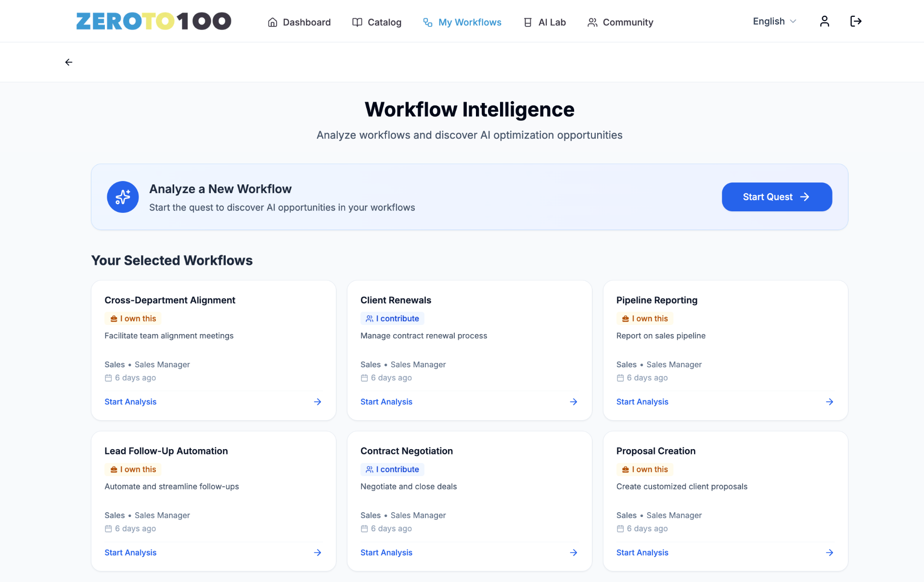Open the Catalog book icon

point(357,22)
